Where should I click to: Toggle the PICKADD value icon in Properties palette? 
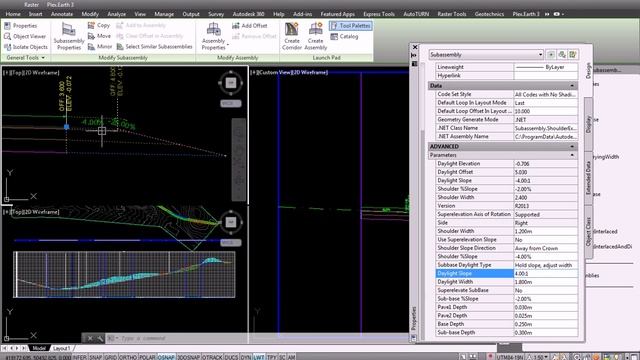coord(551,54)
